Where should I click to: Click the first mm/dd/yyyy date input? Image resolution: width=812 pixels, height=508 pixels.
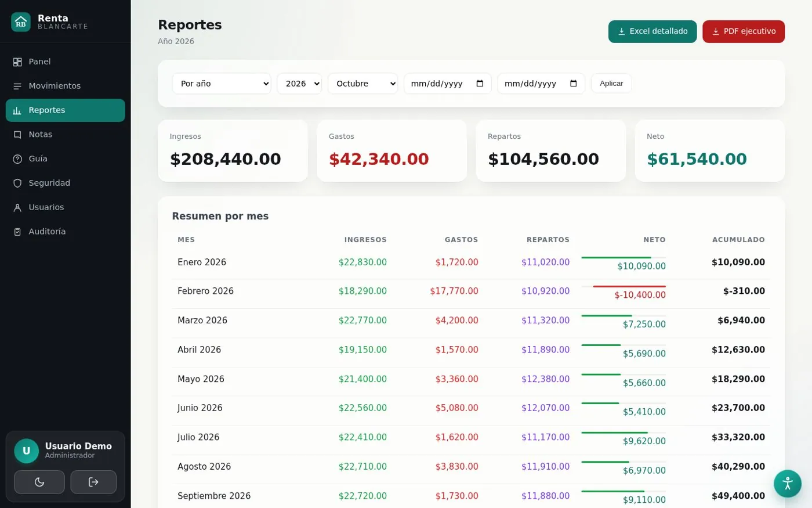coord(448,84)
